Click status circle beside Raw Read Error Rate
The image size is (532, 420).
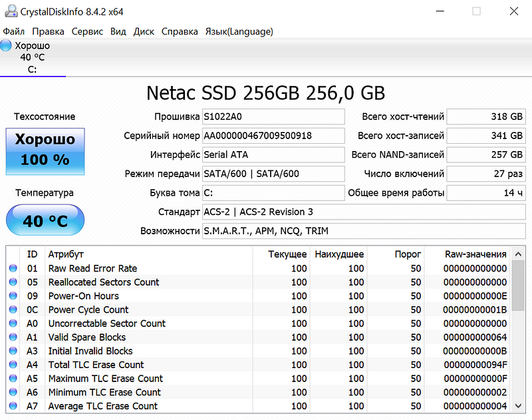(x=13, y=268)
